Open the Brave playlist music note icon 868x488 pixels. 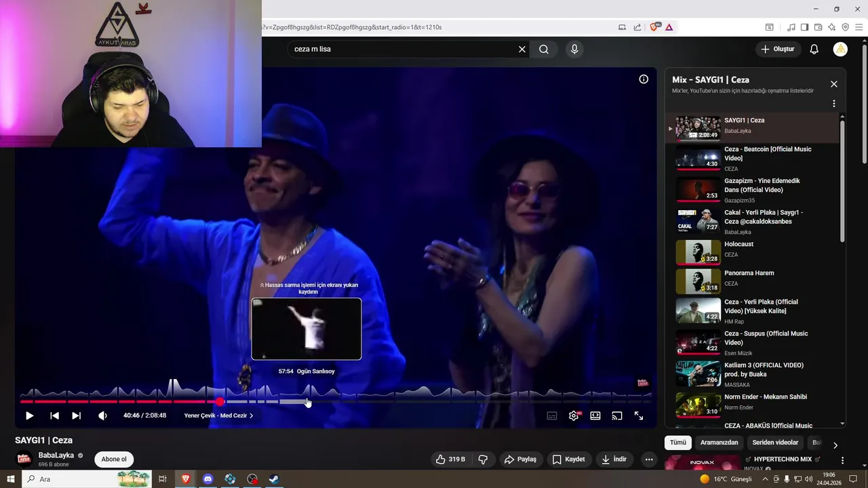point(791,27)
